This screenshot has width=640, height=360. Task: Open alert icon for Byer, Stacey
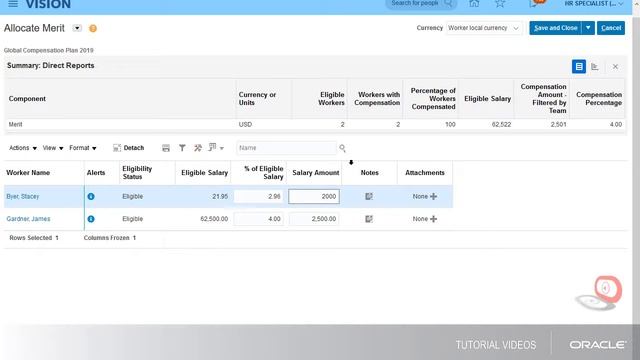(x=91, y=196)
